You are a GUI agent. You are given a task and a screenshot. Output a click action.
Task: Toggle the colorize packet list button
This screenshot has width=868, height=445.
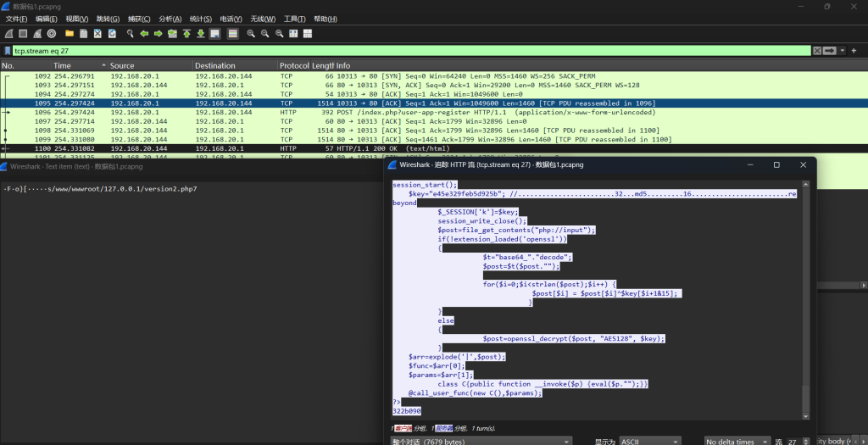coord(232,34)
